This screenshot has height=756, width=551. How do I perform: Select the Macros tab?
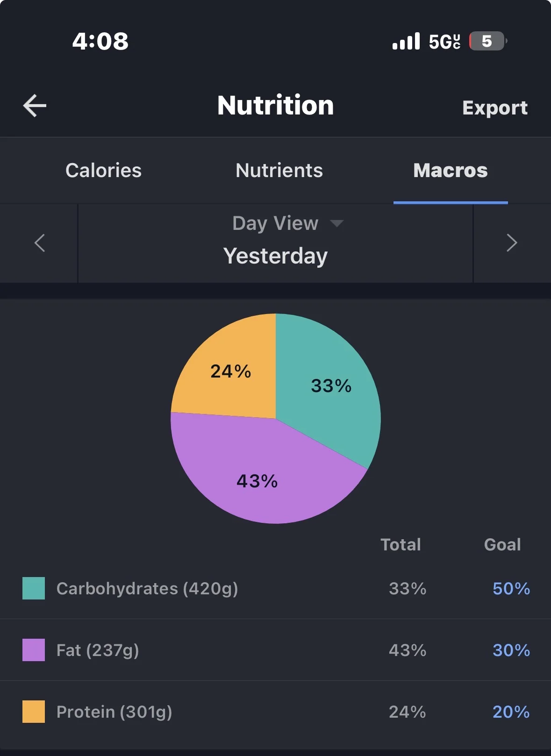click(x=451, y=171)
